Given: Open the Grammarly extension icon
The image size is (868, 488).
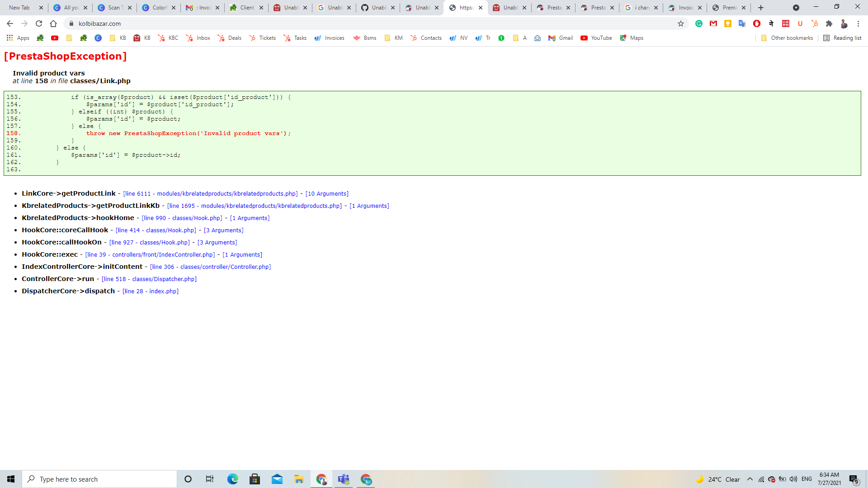Looking at the screenshot, I should point(699,23).
